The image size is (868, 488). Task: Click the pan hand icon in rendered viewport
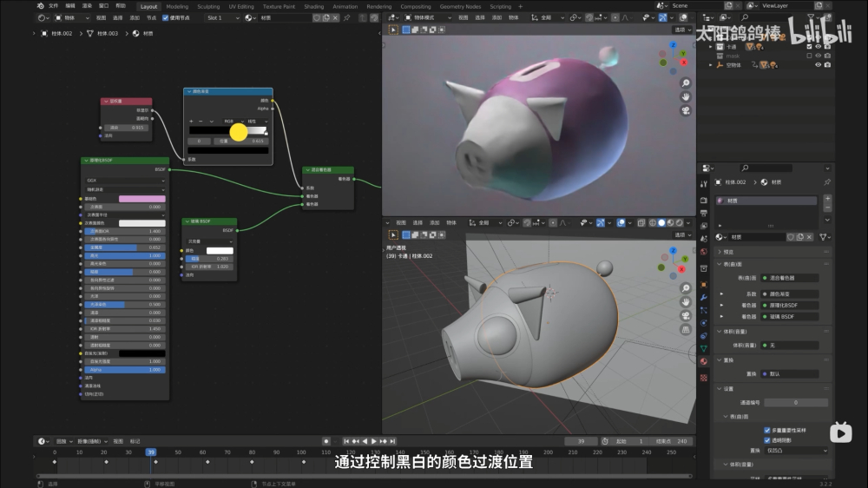[x=686, y=97]
